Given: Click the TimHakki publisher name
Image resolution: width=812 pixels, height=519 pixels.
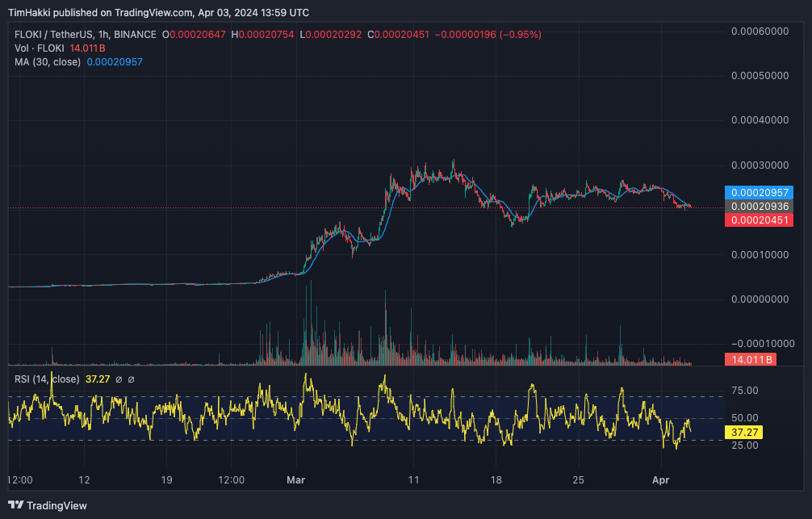Looking at the screenshot, I should 30,12.
